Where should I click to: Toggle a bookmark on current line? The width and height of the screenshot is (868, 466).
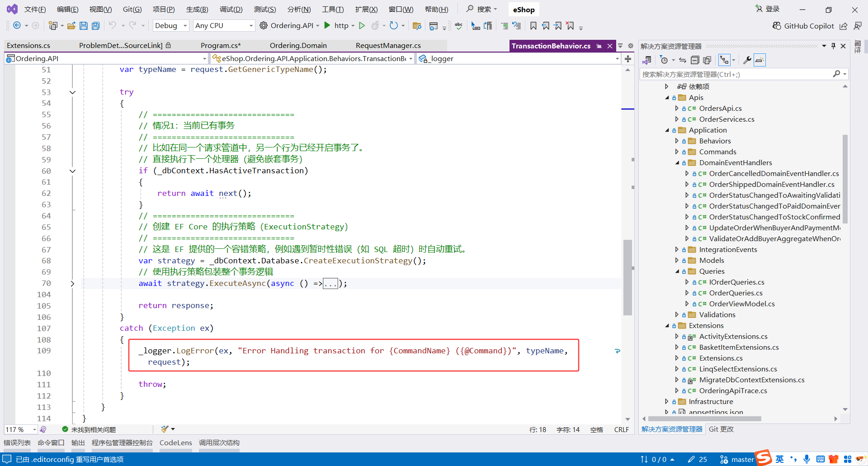(x=533, y=26)
